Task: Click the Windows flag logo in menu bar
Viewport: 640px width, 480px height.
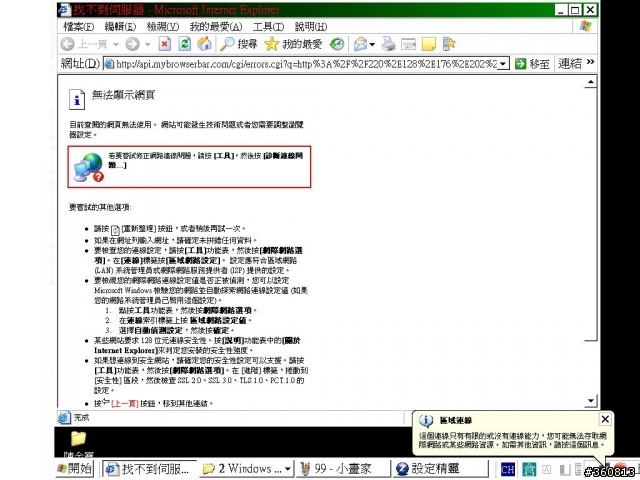Action: (586, 27)
